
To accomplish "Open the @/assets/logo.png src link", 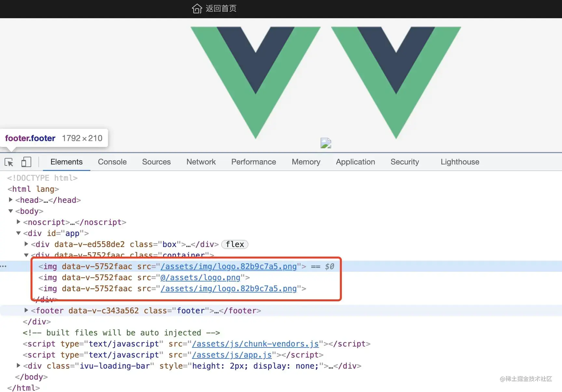I will (200, 278).
